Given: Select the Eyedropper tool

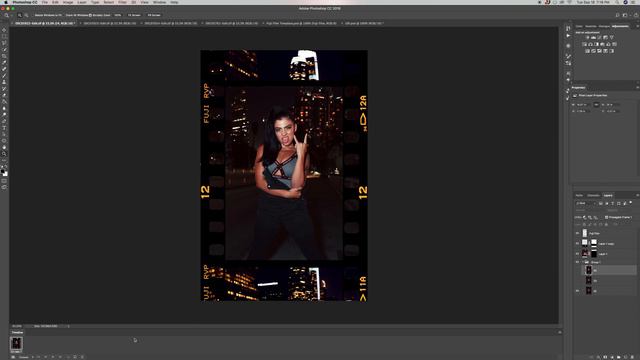Looking at the screenshot, I should click(x=4, y=62).
